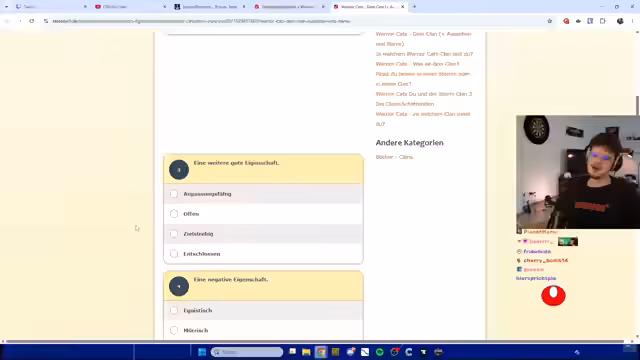Open a new browser tab
This screenshot has width=640, height=360.
click(x=414, y=7)
